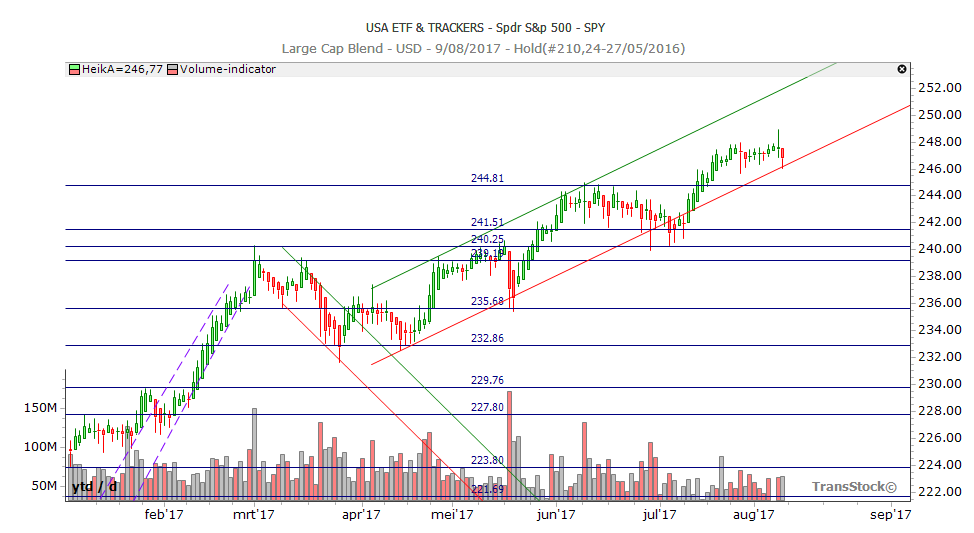Click the 236.00 price axis value
Viewport: 974px width, 533px height.
(x=940, y=303)
